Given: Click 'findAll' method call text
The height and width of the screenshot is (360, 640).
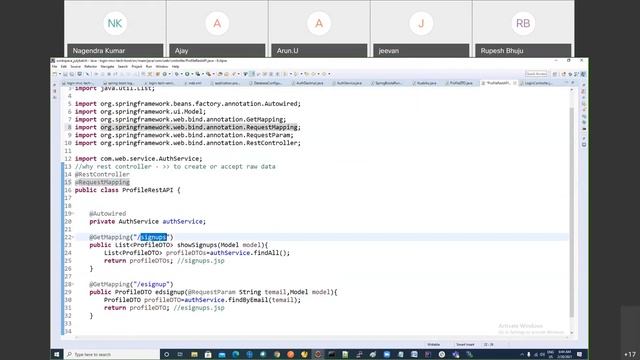Looking at the screenshot, I should 267,253.
